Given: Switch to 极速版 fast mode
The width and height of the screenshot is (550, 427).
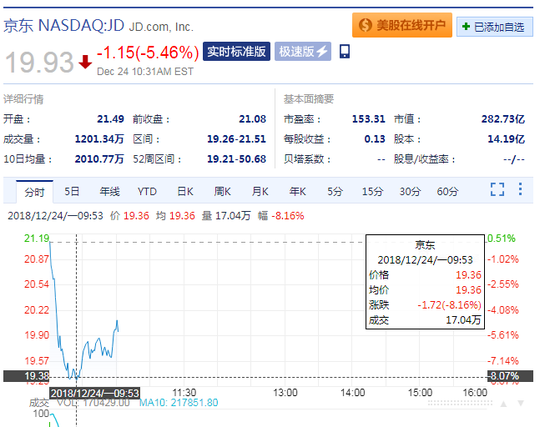Looking at the screenshot, I should 303,52.
